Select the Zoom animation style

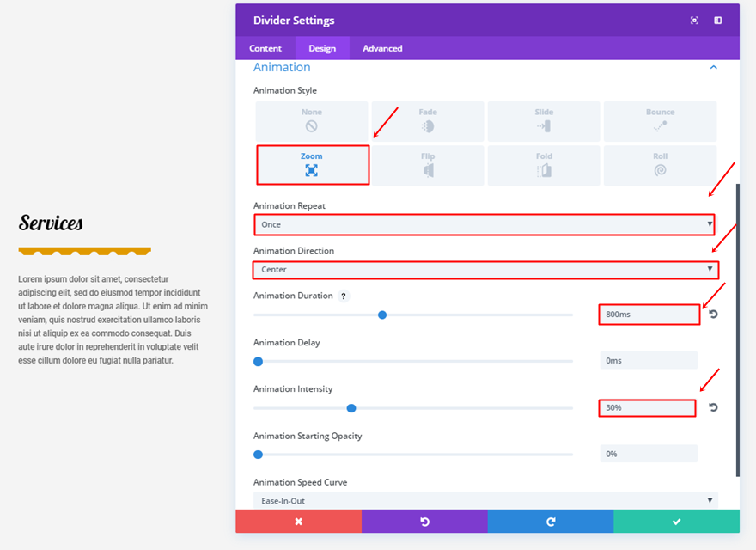[x=312, y=165]
